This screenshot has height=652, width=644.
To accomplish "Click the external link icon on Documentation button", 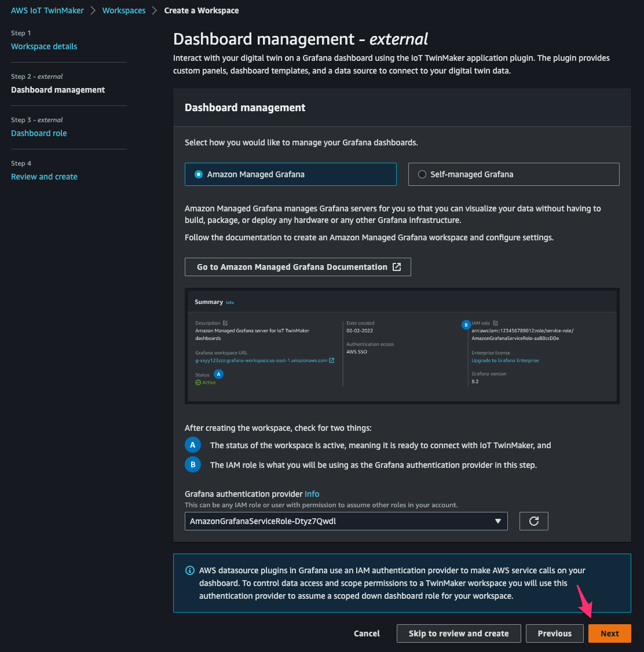I will pos(397,267).
